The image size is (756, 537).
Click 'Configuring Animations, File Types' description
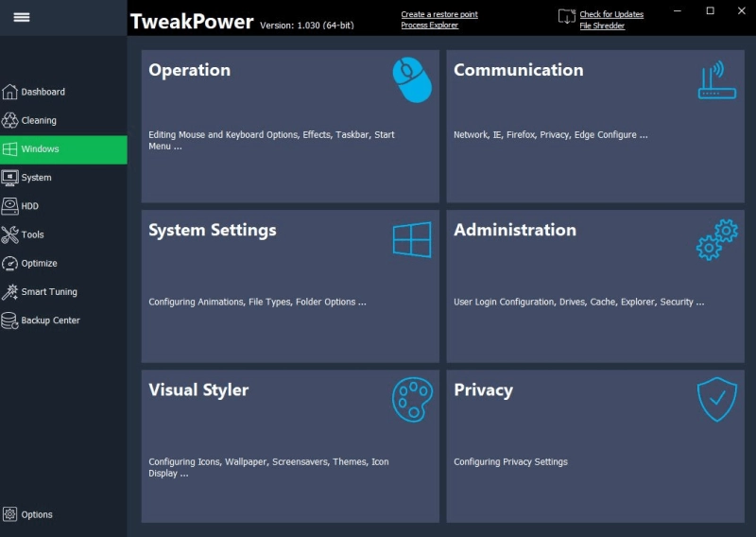pyautogui.click(x=257, y=302)
